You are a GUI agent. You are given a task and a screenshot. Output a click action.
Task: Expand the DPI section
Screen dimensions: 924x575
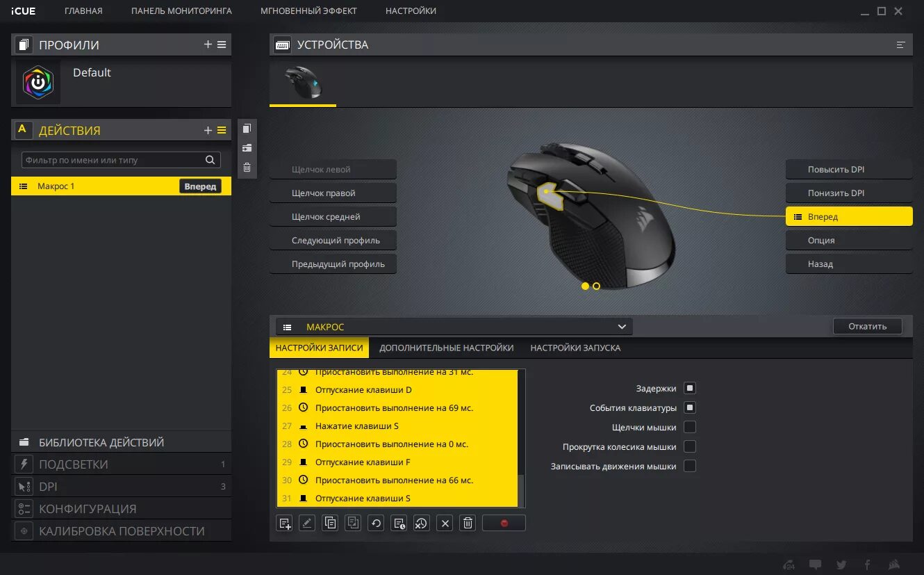[x=121, y=487]
